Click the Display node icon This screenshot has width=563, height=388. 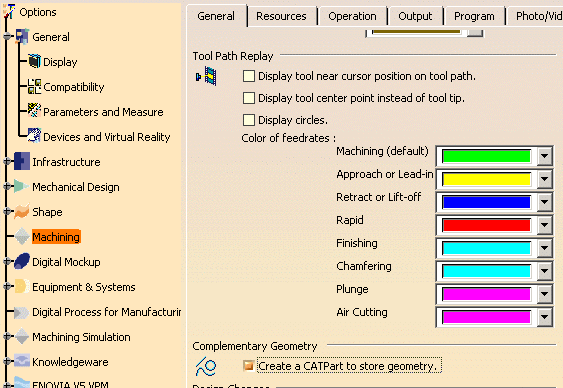pos(34,61)
